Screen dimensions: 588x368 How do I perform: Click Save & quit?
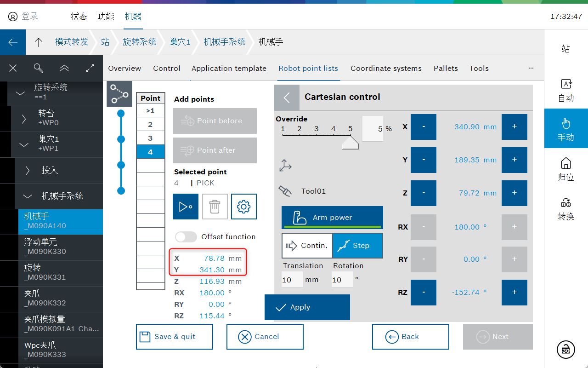point(174,337)
